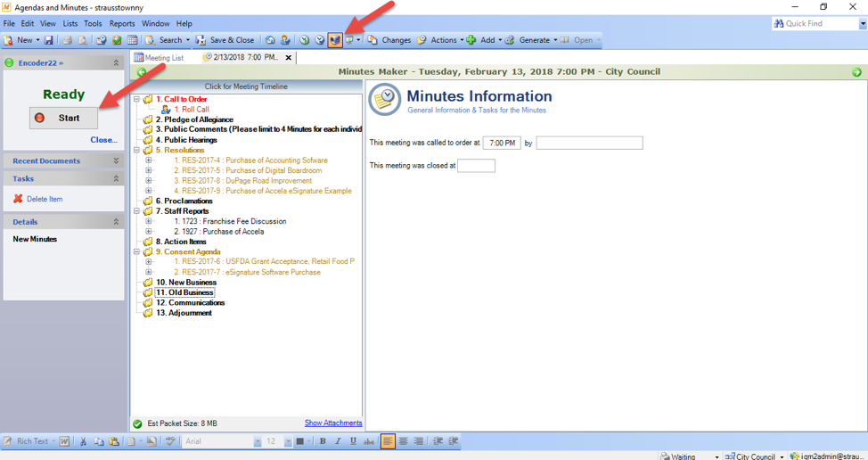The height and width of the screenshot is (460, 868).
Task: Go to next meeting with green right arrow
Action: pos(857,72)
